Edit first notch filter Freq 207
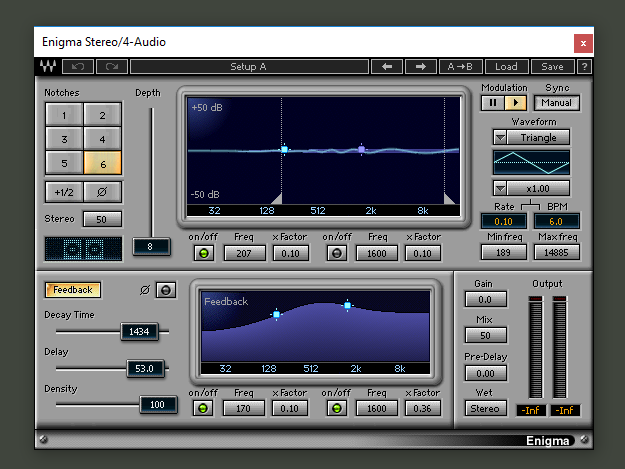This screenshot has height=469, width=625. [244, 253]
